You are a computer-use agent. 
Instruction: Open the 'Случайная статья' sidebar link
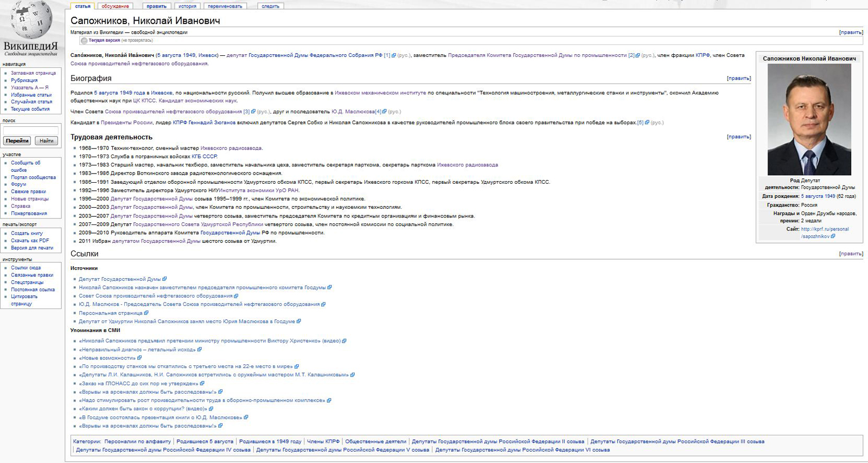point(31,102)
